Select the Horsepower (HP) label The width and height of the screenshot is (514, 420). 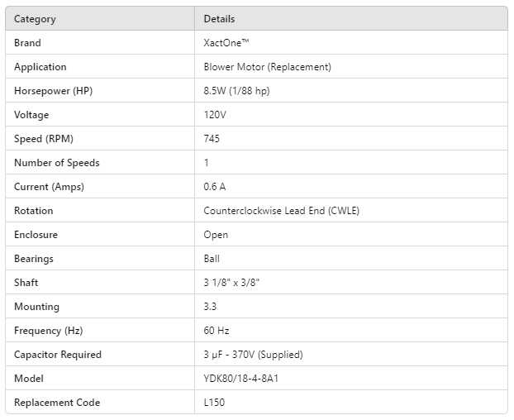click(x=55, y=91)
